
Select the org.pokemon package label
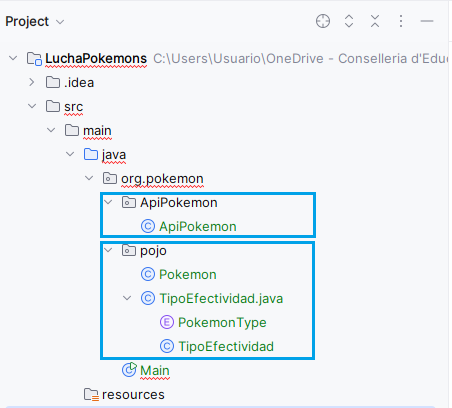[162, 179]
